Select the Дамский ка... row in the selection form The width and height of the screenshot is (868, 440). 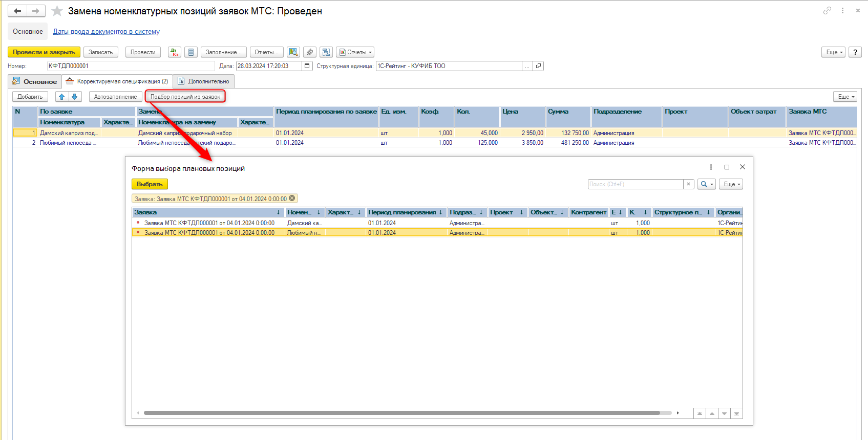(437, 223)
